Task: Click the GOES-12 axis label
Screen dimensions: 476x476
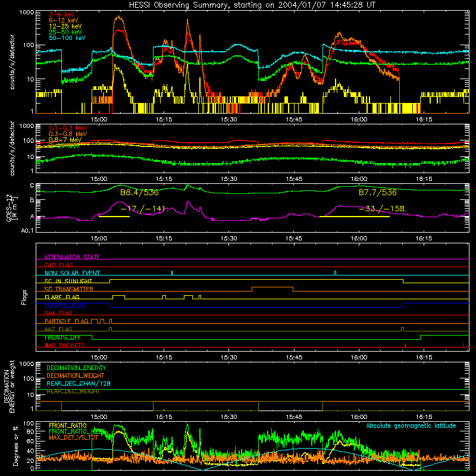Action: click(12, 208)
